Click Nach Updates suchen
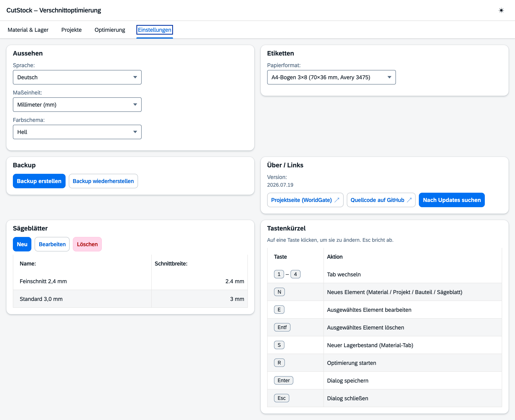 pos(452,200)
